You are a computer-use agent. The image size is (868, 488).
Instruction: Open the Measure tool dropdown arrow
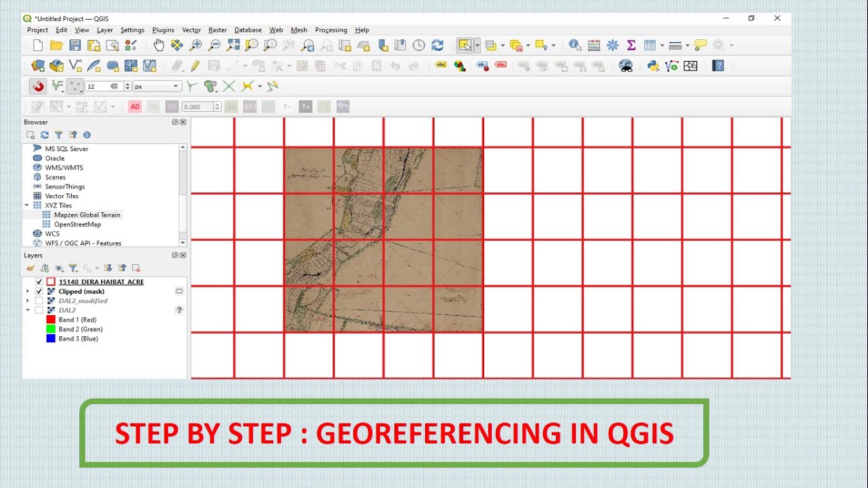point(687,45)
